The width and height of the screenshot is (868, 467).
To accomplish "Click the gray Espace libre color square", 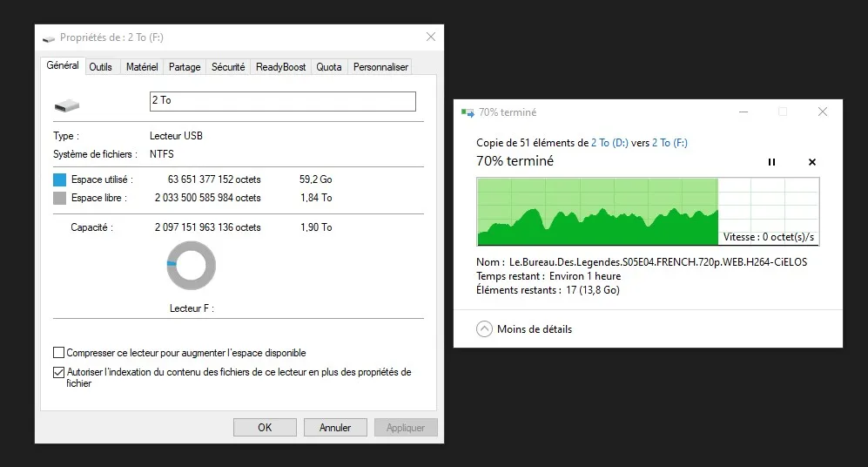I will point(60,198).
